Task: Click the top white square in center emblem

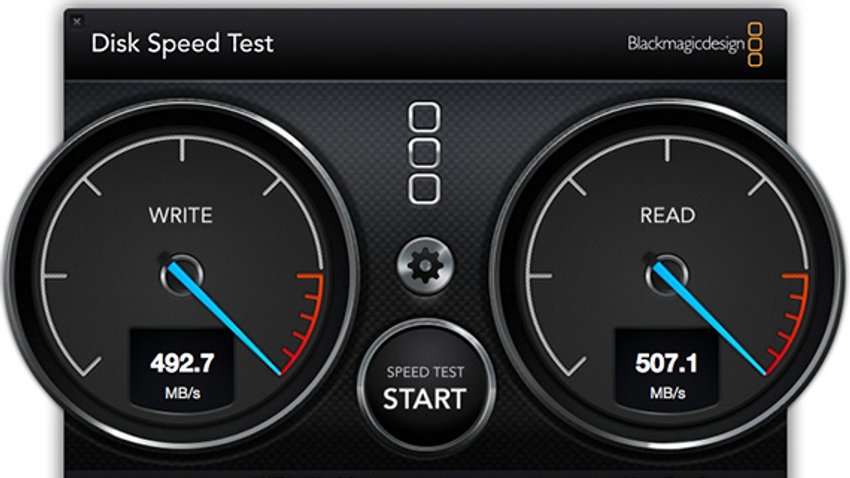Action: 424,118
